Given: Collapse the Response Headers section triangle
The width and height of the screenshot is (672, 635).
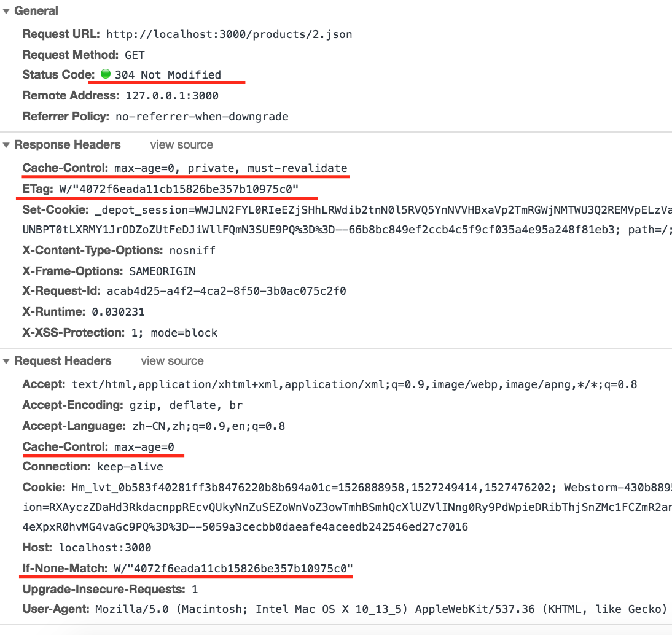Looking at the screenshot, I should tap(6, 145).
